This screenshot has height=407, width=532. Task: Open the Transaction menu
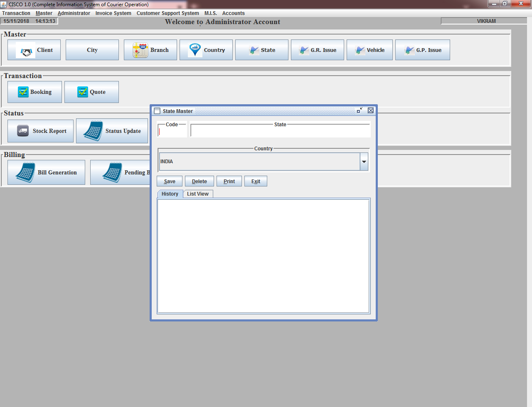click(16, 13)
